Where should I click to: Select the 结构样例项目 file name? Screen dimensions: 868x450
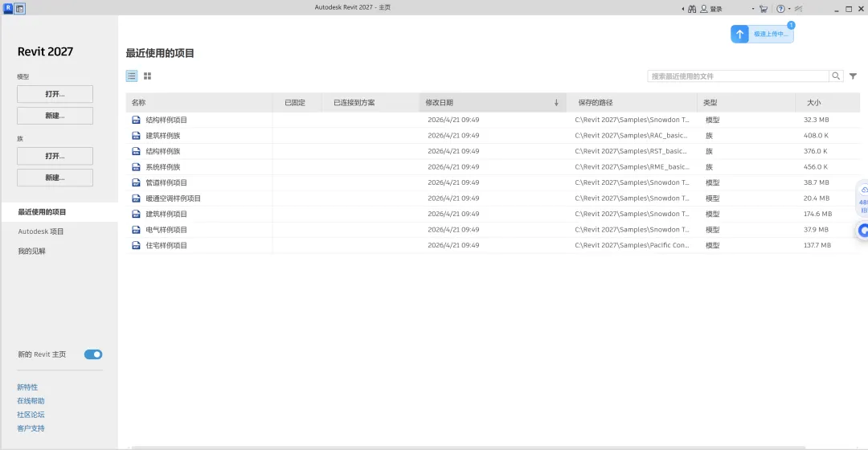click(x=166, y=120)
